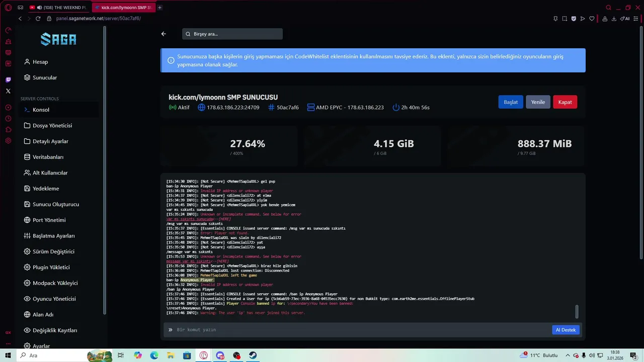Click the browser tab search magnifier
Image resolution: width=644 pixels, height=362 pixels.
click(608, 8)
